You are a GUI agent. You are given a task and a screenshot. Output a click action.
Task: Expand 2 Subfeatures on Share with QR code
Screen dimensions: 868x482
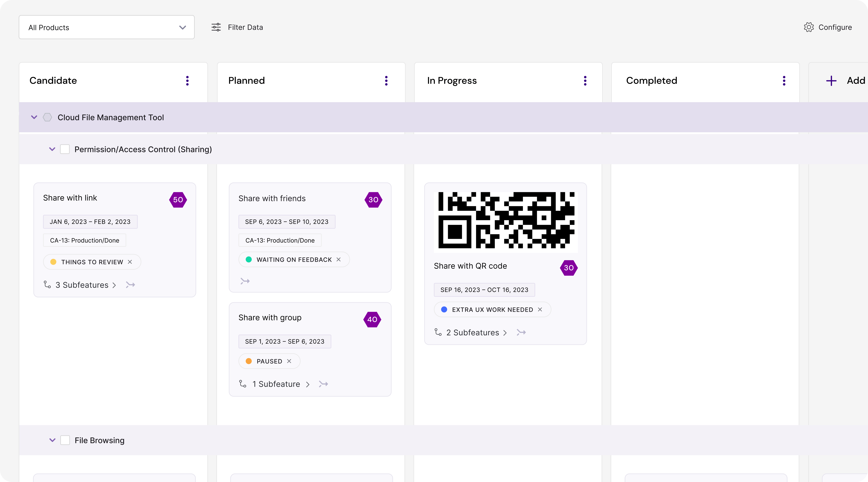coord(476,333)
